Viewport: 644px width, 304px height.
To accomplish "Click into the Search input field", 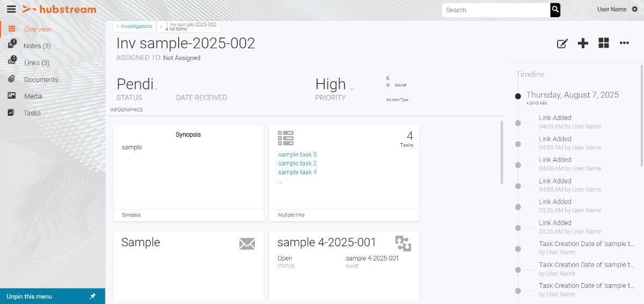I will (x=495, y=10).
